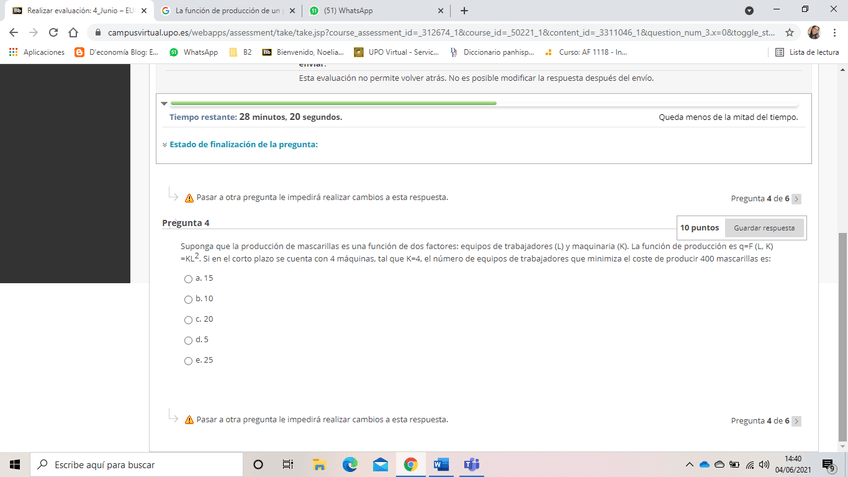Open the volume speaker tray icon

tap(764, 465)
